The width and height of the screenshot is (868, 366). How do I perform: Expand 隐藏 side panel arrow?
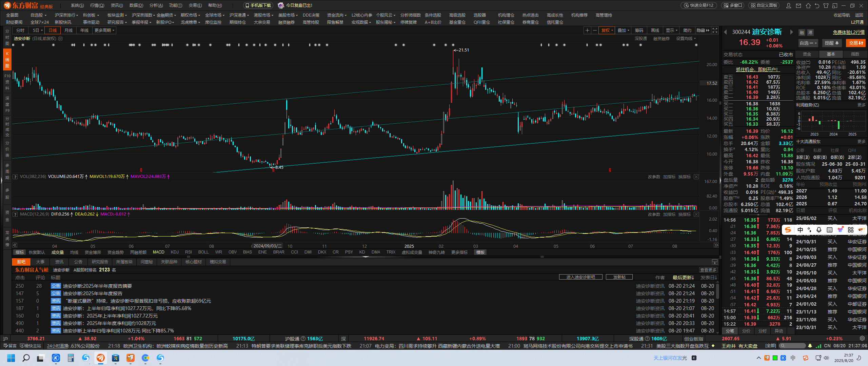point(703,30)
